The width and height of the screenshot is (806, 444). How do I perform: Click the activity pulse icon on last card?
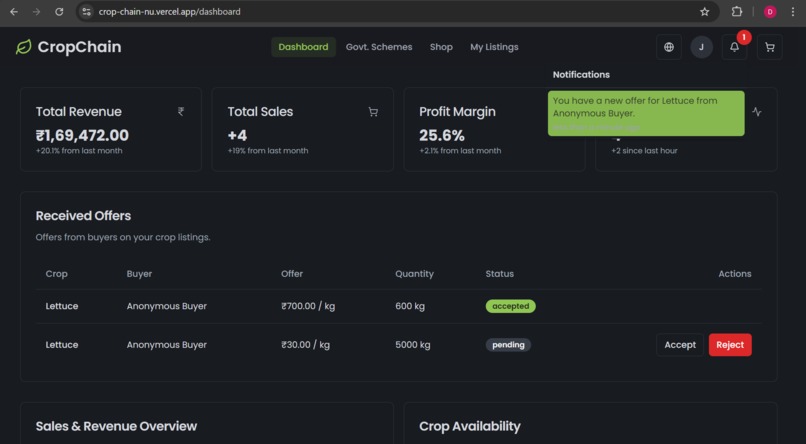[757, 112]
